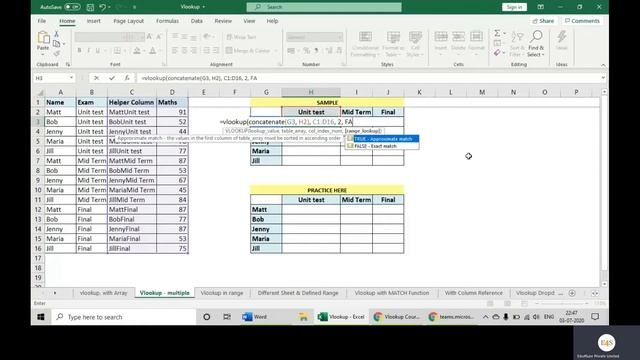Open the number format dropdown
This screenshot has height=360, width=640.
point(340,37)
